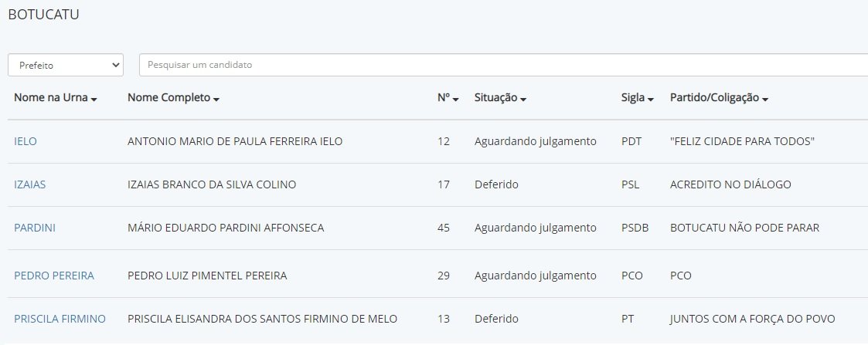Click the Sigla header label
868x345 pixels.
[633, 99]
